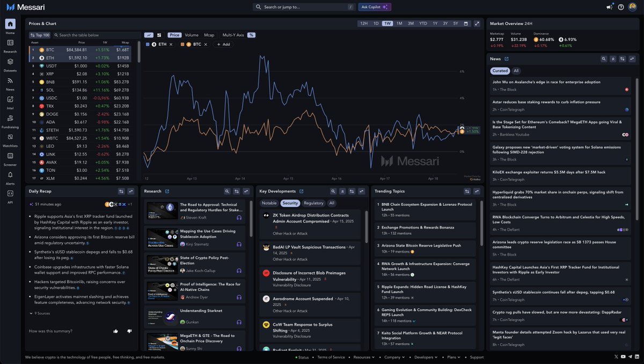Viewport: 644px width, 364px height.
Task: Switch to Regulatory key developments tab
Action: pyautogui.click(x=313, y=203)
